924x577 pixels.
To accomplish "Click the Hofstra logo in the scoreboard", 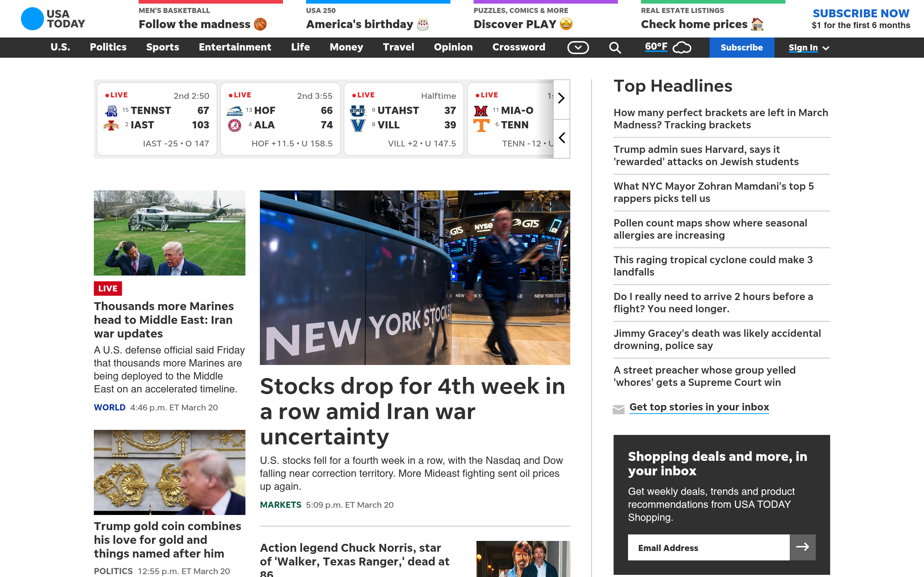I will [x=236, y=110].
